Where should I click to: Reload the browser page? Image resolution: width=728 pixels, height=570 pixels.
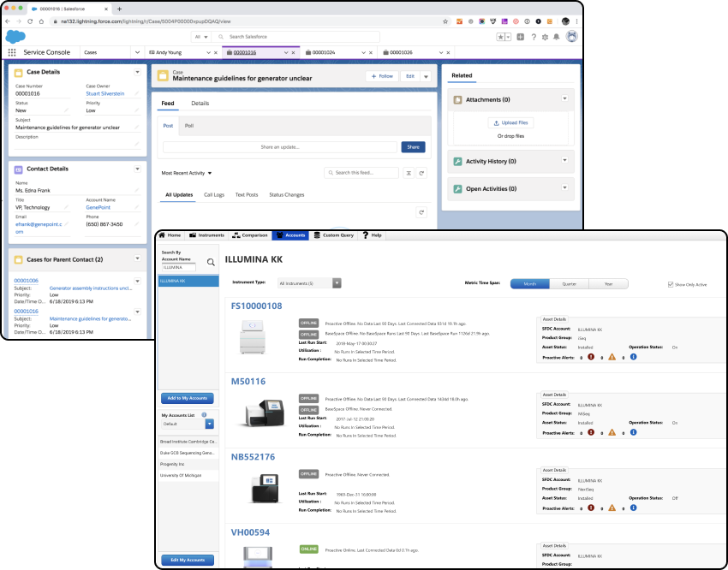point(30,21)
